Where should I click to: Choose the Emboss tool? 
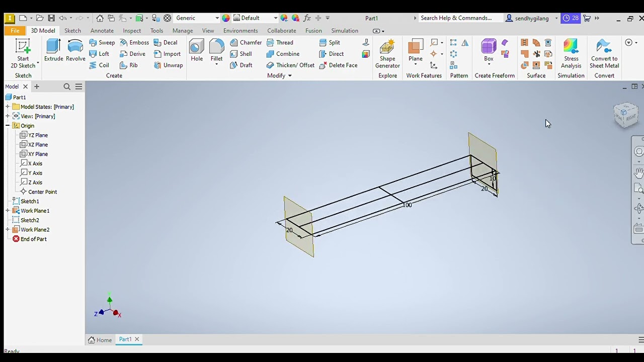tap(134, 43)
